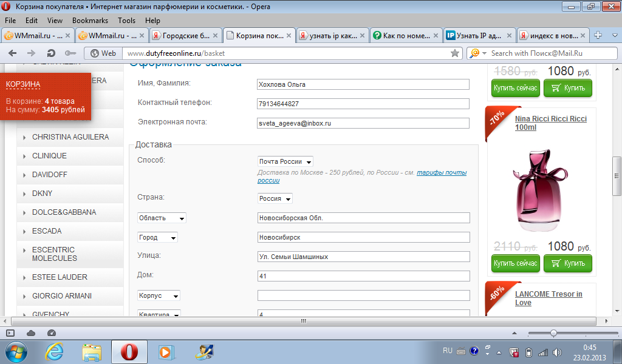Open Windows Explorer folder on taskbar
Viewport: 622px width, 364px height.
tap(92, 352)
